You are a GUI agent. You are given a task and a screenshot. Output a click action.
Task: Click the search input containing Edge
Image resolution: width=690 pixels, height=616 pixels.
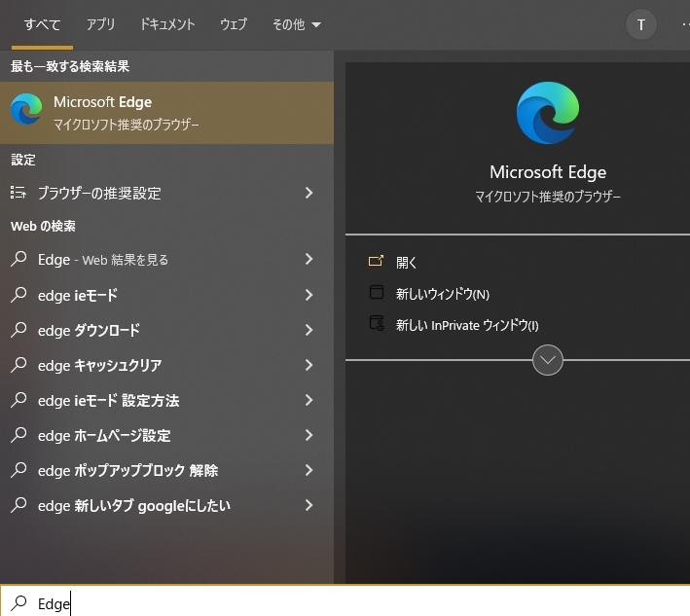(345, 601)
